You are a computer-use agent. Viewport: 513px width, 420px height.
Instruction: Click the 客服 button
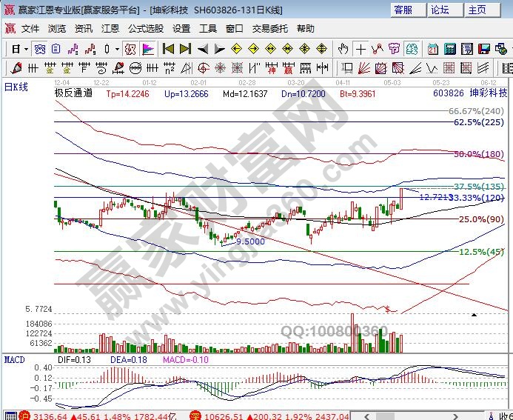[403, 10]
